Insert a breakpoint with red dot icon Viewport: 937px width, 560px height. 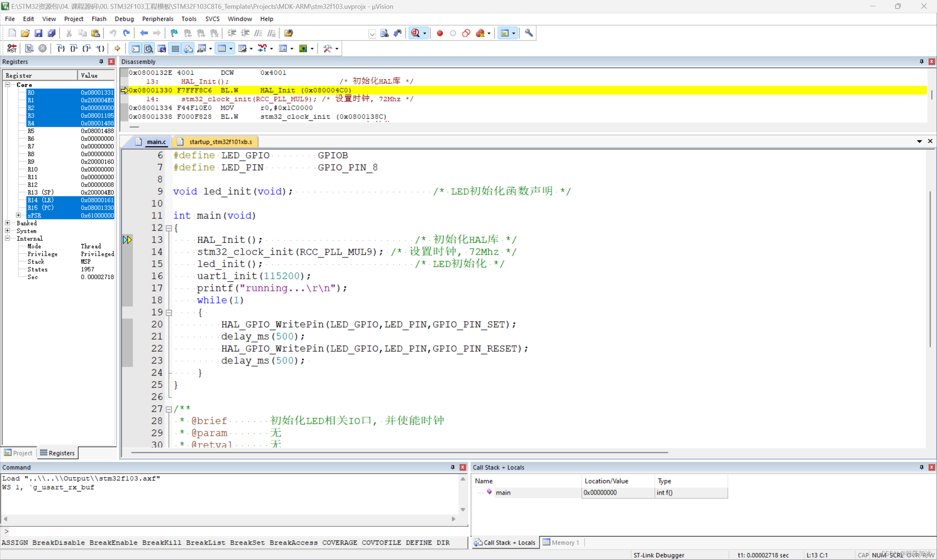point(440,33)
